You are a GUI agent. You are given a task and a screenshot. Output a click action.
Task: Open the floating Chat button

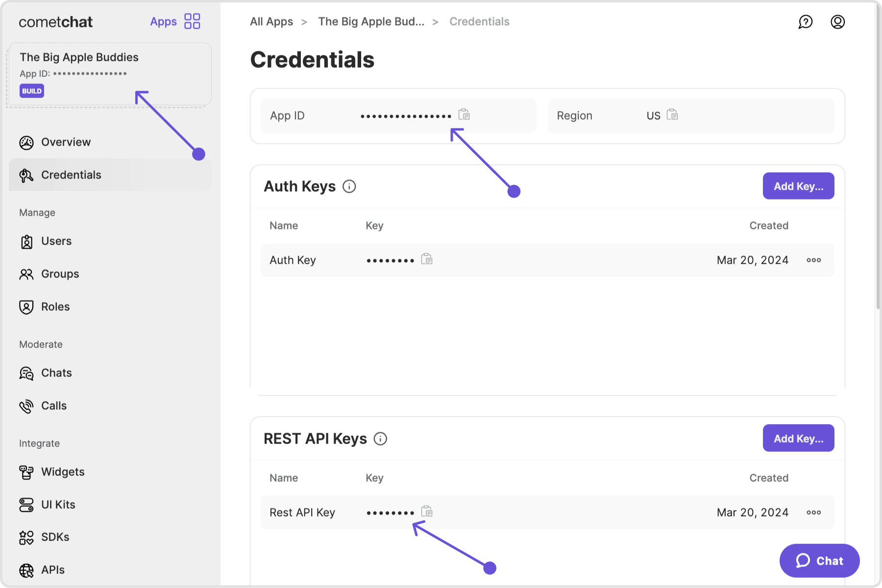(819, 561)
